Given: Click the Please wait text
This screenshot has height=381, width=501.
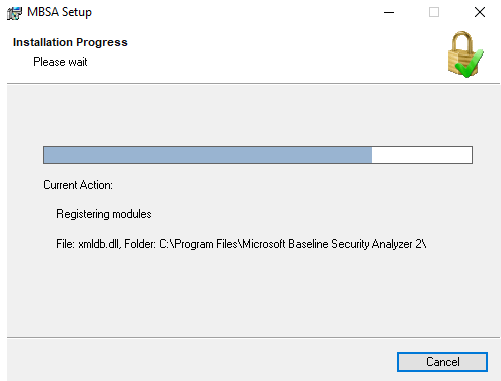Looking at the screenshot, I should 60,62.
